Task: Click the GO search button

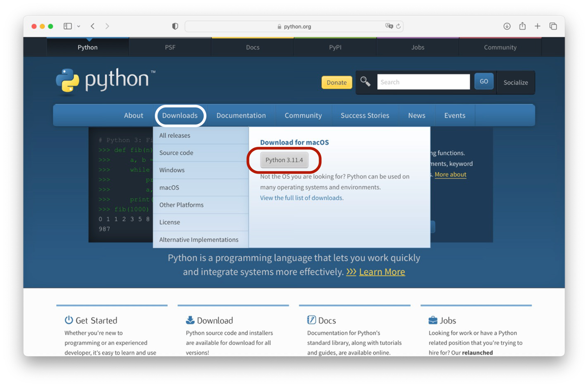Action: pyautogui.click(x=484, y=82)
